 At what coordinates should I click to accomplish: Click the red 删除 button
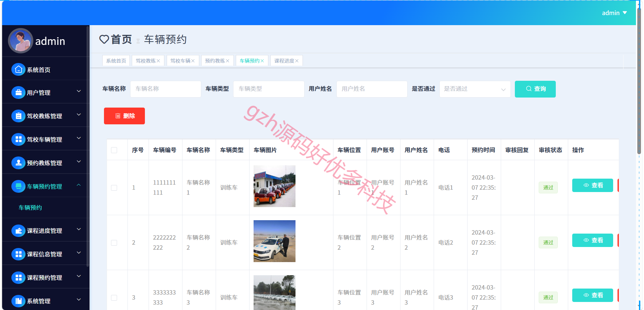pos(124,116)
